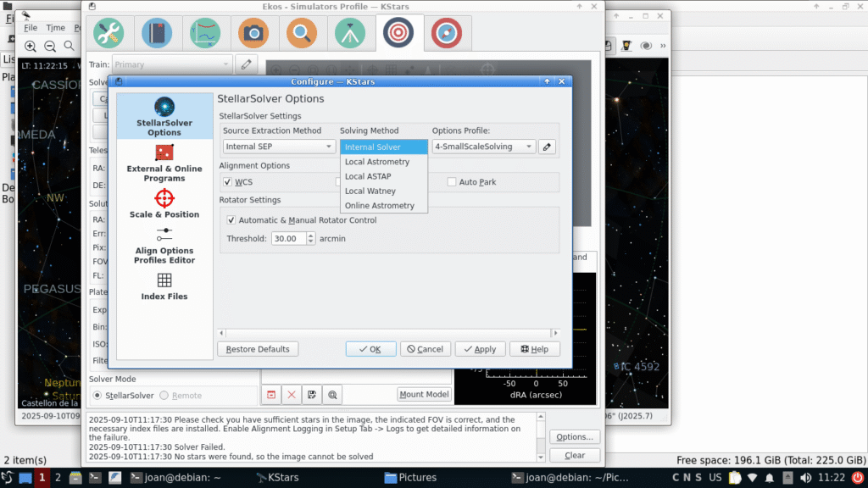868x488 pixels.
Task: Open Help for the Configure dialog
Action: pyautogui.click(x=535, y=349)
